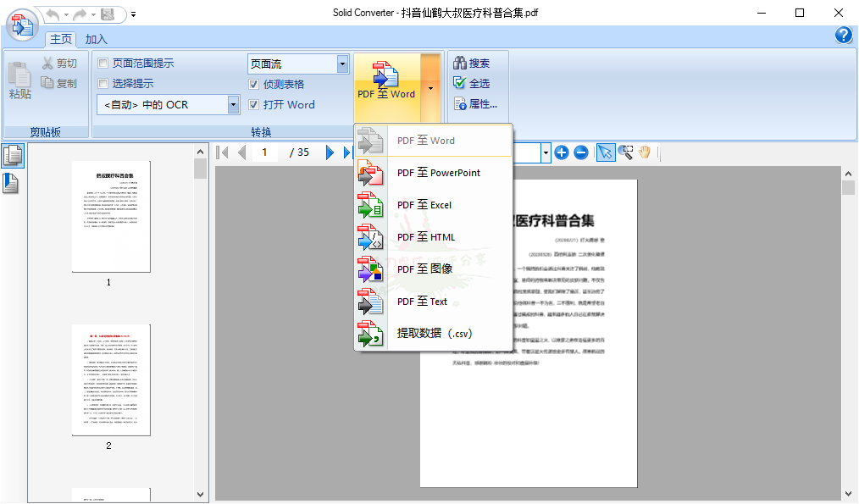Viewport: 859px width, 504px height.
Task: Choose PDF 至 图像 menu item
Action: pos(434,269)
